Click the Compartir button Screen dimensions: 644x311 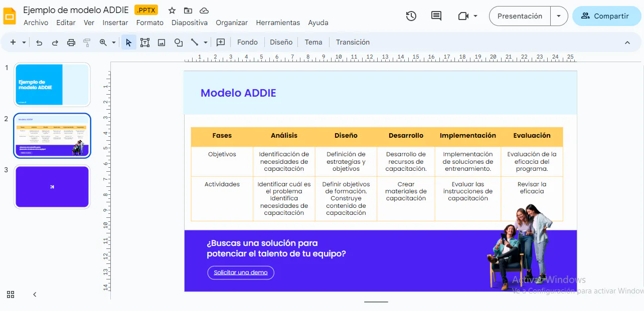[607, 16]
